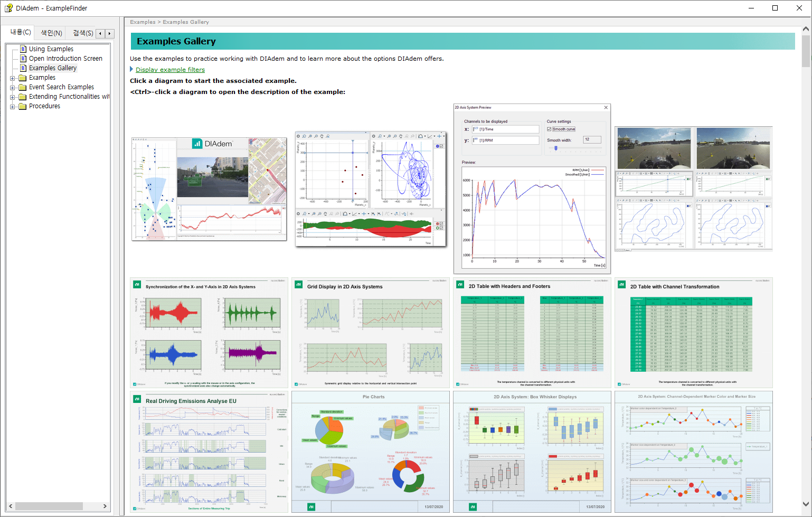Open the Box Whisker Displays example thumbnail

point(532,452)
